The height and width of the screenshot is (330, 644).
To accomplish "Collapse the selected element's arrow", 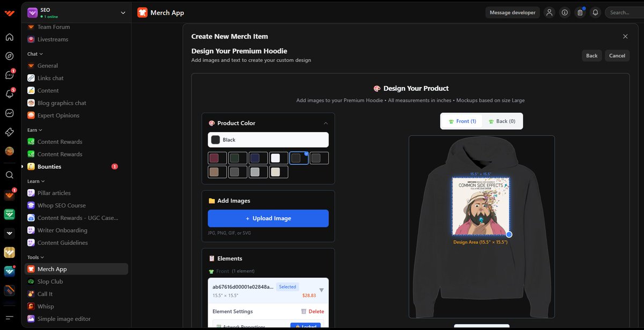I will (x=321, y=290).
